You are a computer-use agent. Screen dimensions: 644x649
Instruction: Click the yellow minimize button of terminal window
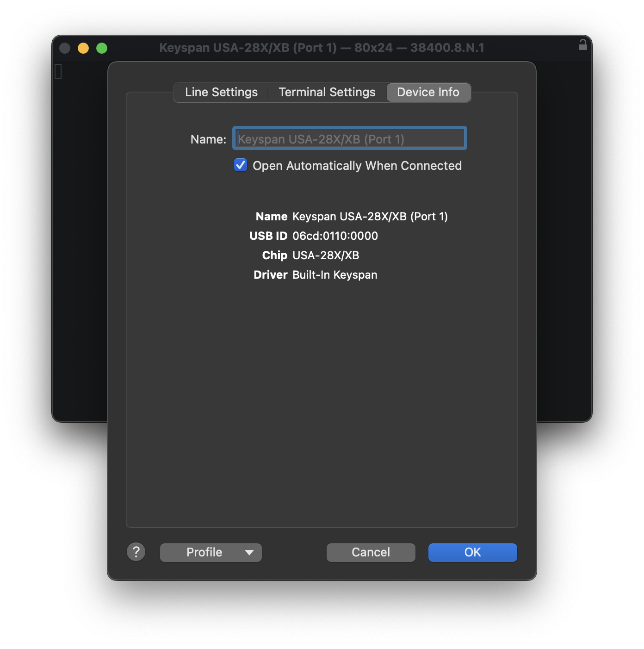[83, 48]
